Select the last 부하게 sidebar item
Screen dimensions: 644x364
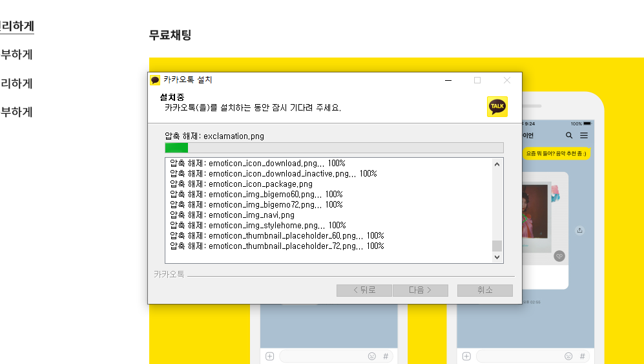click(16, 112)
